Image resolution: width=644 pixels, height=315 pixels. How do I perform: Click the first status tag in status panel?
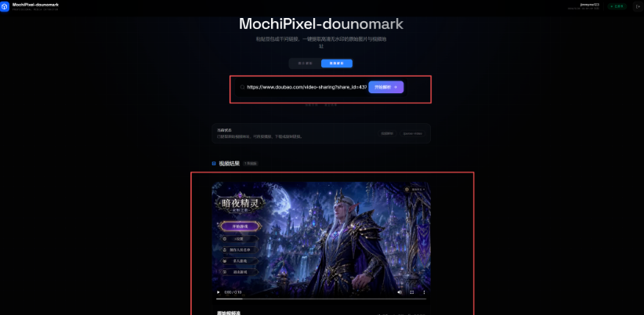(x=387, y=133)
